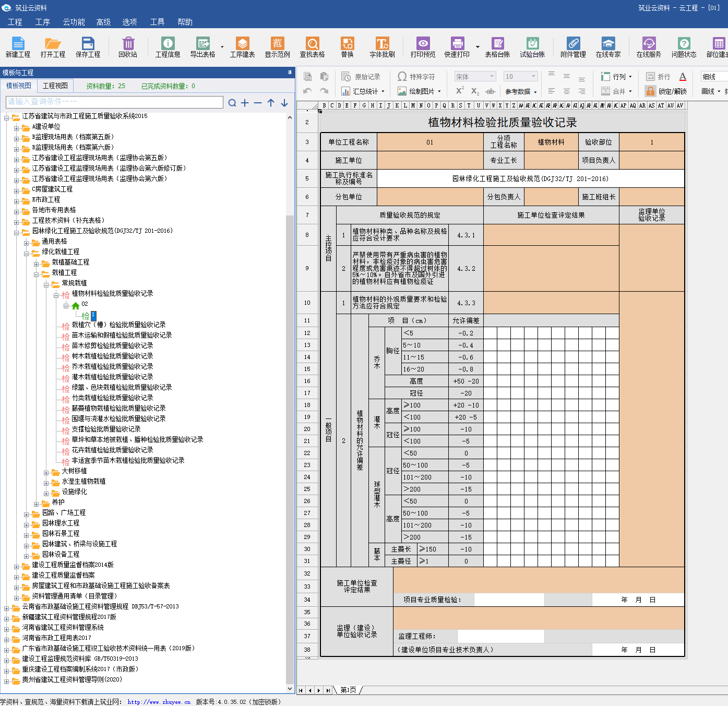The image size is (728, 706).
Task: Click the undo arrow icon
Action: (x=308, y=91)
